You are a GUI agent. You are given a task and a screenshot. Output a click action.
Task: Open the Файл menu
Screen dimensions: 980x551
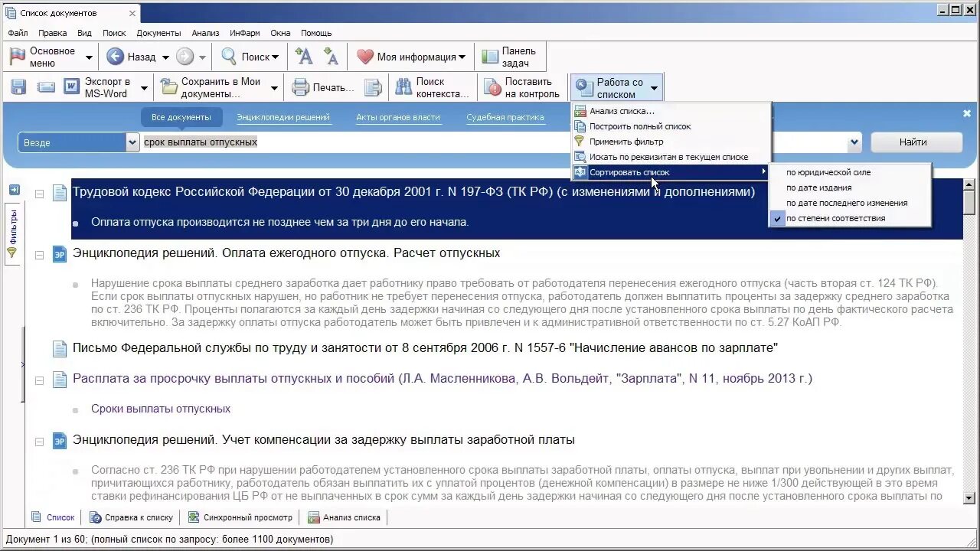18,33
